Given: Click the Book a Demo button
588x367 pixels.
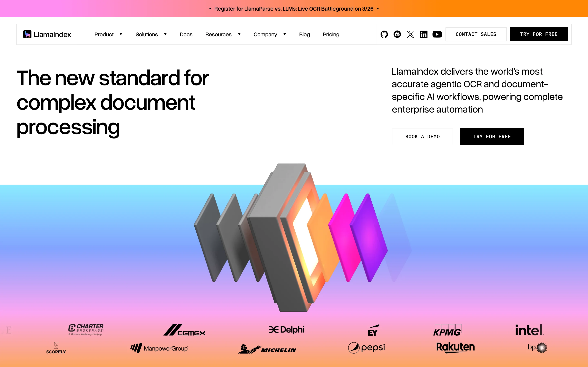Looking at the screenshot, I should (422, 136).
